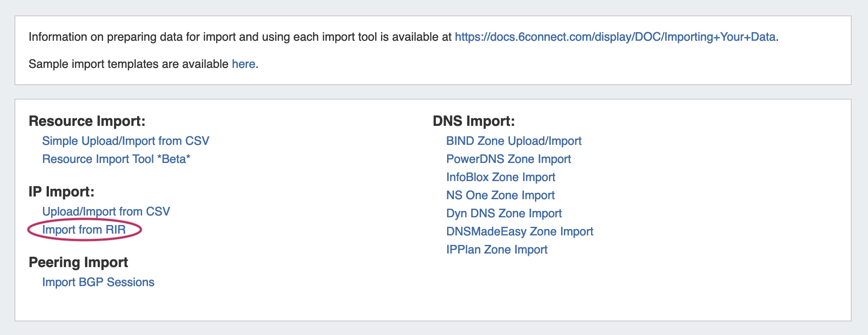Open Dyn DNS Zone Import
Viewport: 868px width, 335px height.
[504, 213]
